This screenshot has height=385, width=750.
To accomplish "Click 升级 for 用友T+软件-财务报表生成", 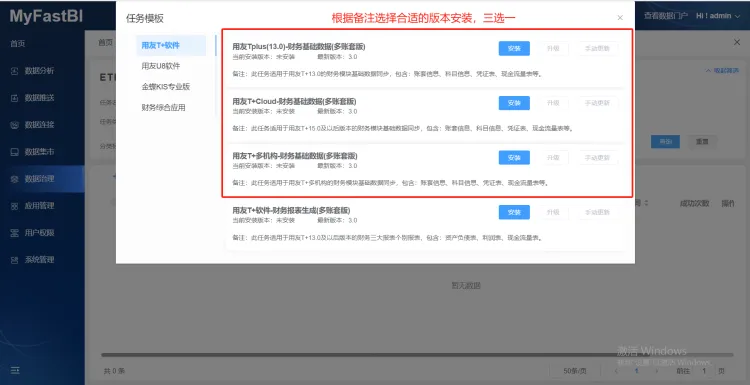I will coord(553,212).
